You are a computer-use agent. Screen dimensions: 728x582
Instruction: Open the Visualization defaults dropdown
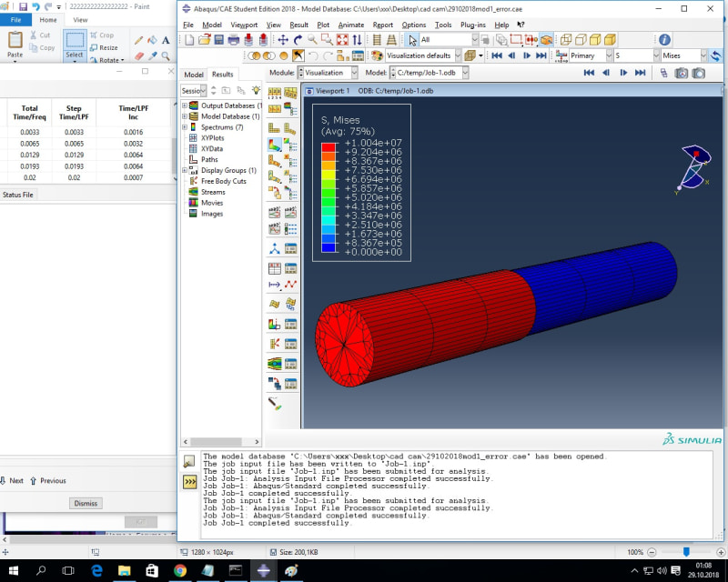458,55
